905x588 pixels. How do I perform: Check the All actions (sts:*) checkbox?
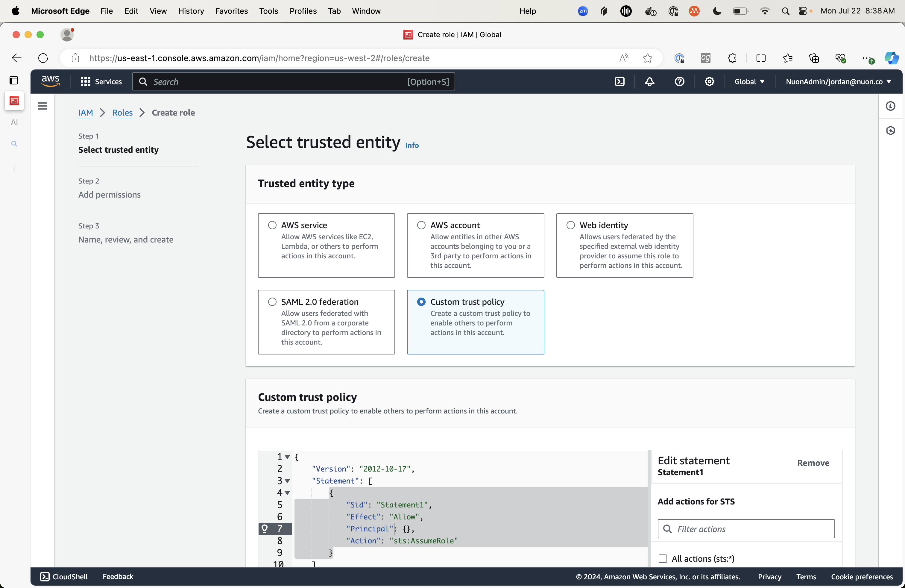point(663,558)
